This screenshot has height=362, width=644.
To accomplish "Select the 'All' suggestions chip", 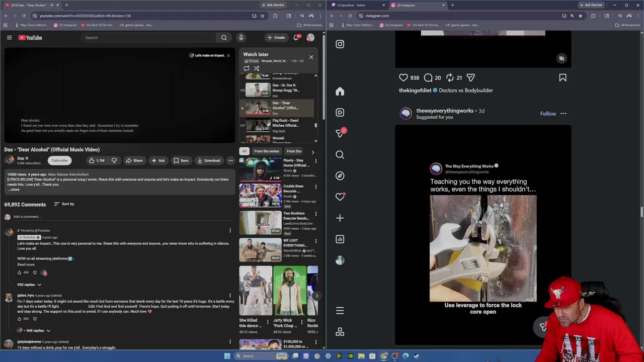I will pyautogui.click(x=245, y=151).
